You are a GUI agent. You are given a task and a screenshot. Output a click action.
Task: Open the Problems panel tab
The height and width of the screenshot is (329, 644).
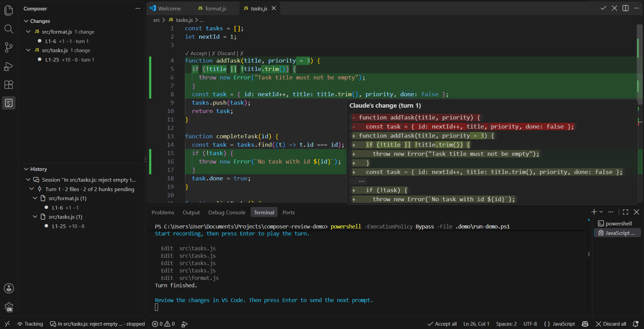click(163, 212)
